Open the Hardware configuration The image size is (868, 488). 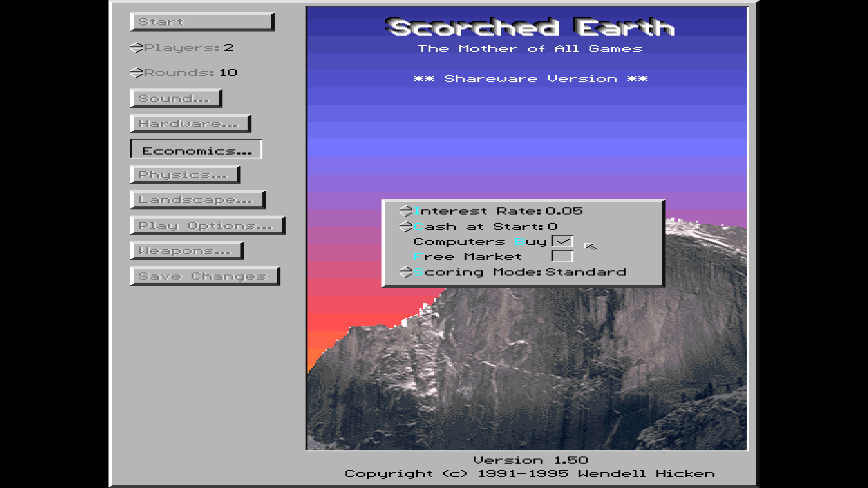(189, 123)
